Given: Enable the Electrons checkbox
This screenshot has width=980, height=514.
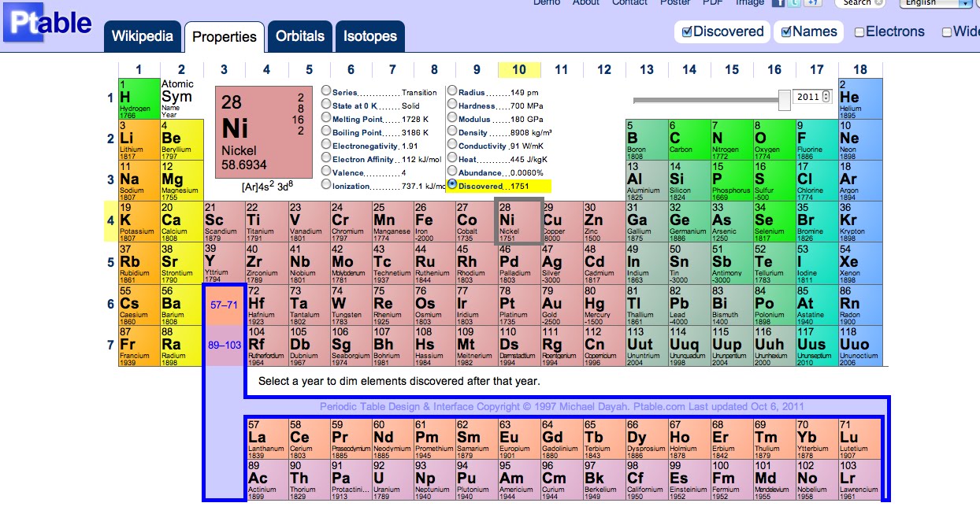Looking at the screenshot, I should [860, 32].
